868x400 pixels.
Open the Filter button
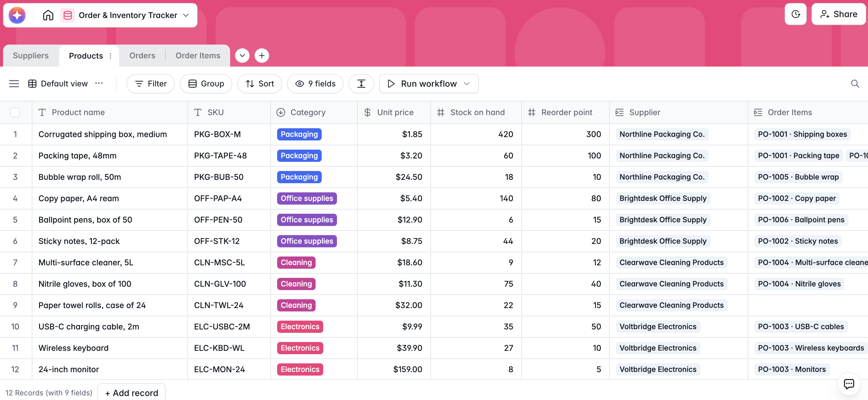[151, 84]
